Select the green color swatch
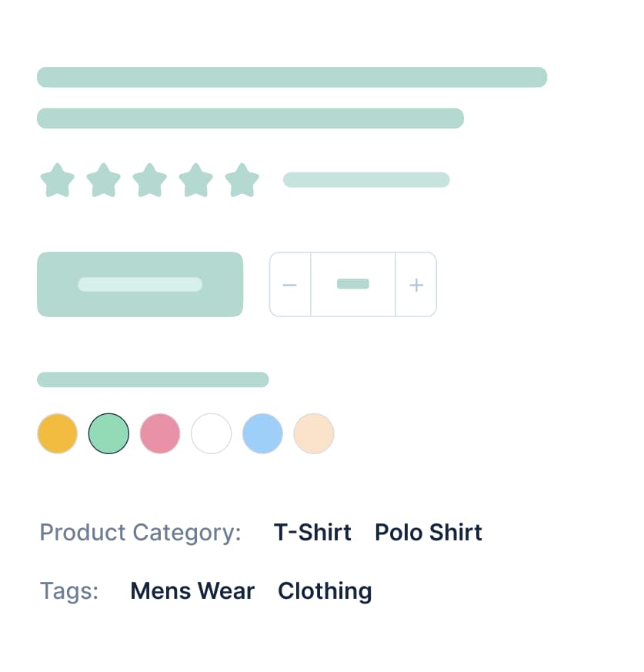This screenshot has height=672, width=644. [x=108, y=433]
